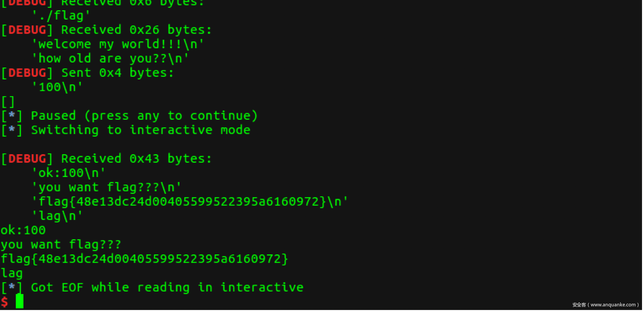Click the './flag' string at the top
This screenshot has width=644, height=311.
(x=61, y=16)
